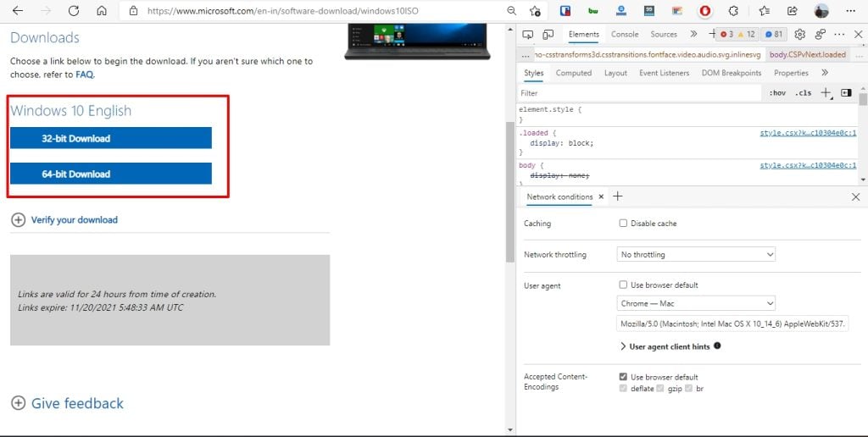The height and width of the screenshot is (437, 868).
Task: Select the Styles tab
Action: (x=534, y=73)
